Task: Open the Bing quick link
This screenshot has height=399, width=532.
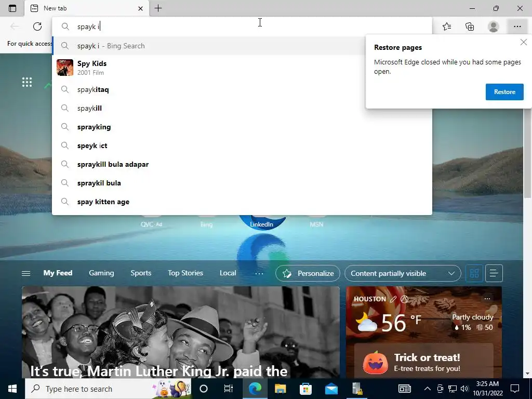Action: click(206, 224)
